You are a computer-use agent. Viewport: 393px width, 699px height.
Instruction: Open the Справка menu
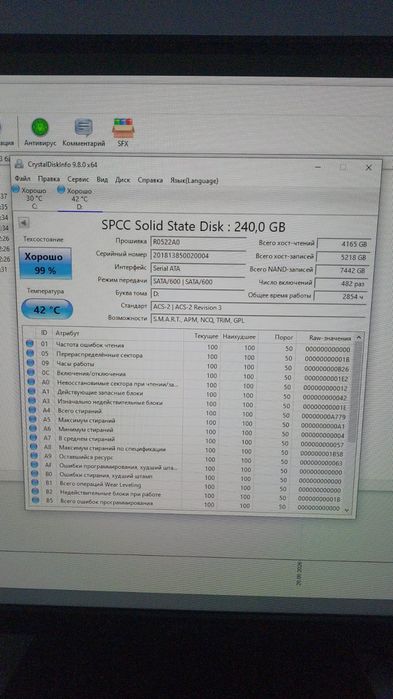[x=150, y=181]
